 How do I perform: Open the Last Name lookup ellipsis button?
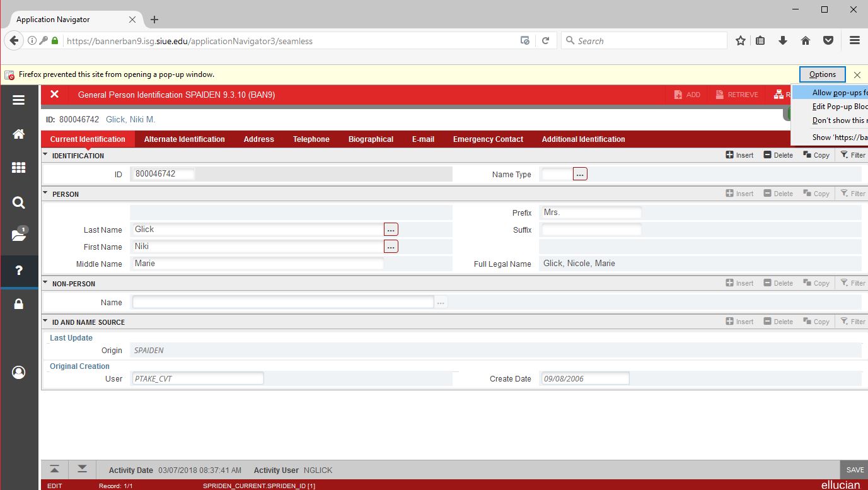tap(391, 230)
